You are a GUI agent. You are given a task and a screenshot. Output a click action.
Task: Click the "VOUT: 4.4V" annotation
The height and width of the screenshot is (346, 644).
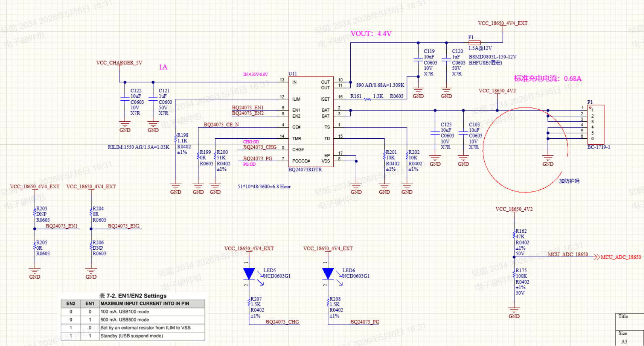pyautogui.click(x=371, y=34)
